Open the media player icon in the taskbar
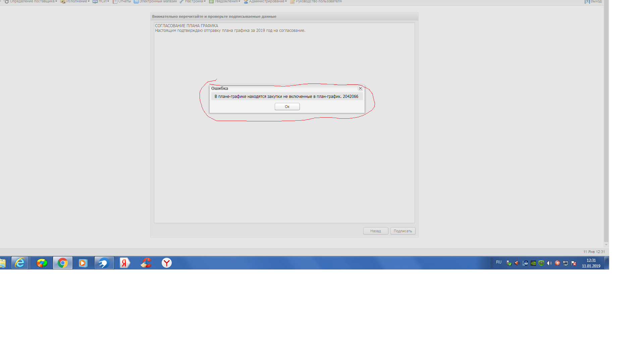Screen dimensions: 644x362 83,263
